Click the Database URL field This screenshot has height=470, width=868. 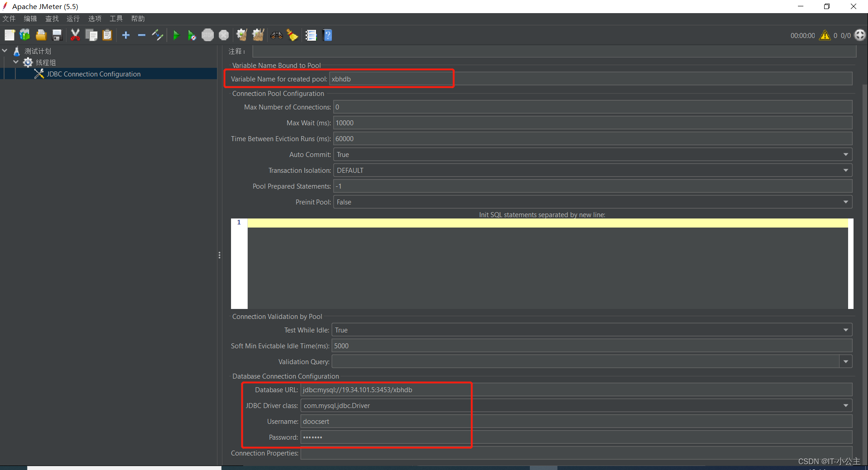click(576, 389)
